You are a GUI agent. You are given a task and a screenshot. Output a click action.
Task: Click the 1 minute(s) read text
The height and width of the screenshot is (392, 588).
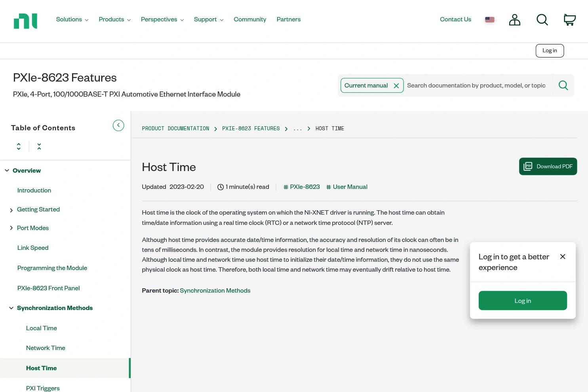coord(247,187)
